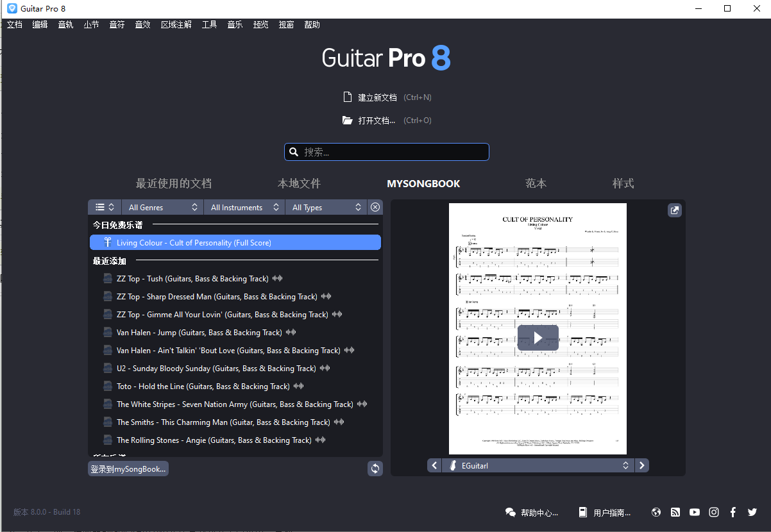The image size is (771, 532).
Task: Open the 工具 menu in the menu bar
Action: 208,24
